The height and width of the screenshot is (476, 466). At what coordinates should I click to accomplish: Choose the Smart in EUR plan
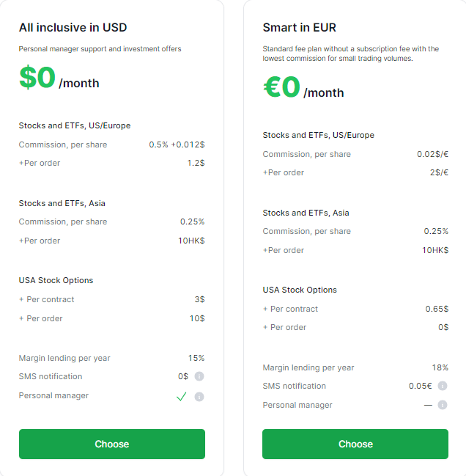pos(355,444)
